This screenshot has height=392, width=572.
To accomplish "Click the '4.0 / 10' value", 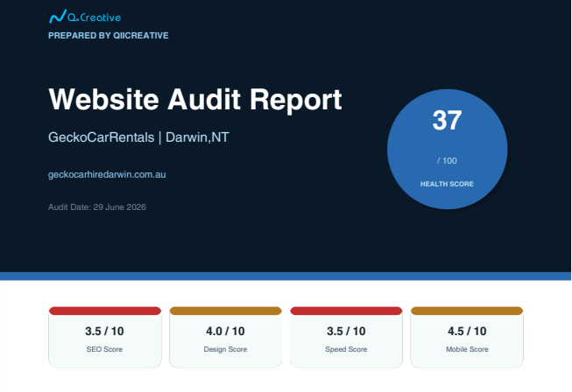I will (225, 331).
